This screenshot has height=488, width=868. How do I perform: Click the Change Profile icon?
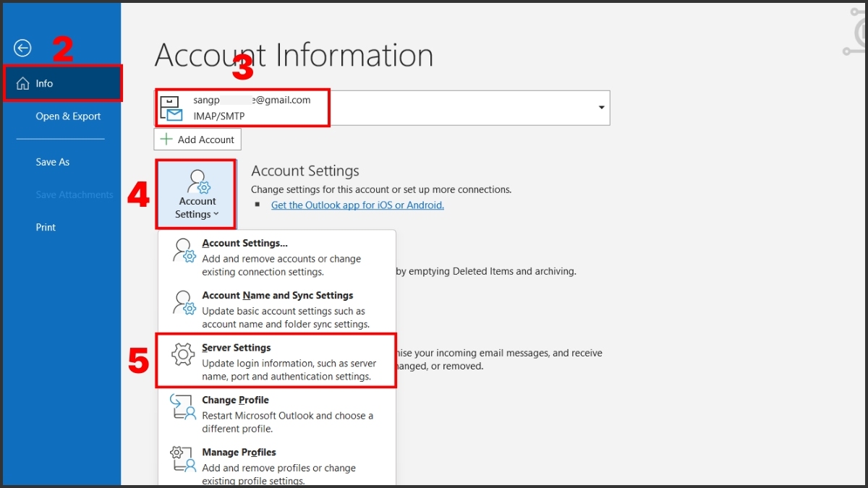coord(182,406)
